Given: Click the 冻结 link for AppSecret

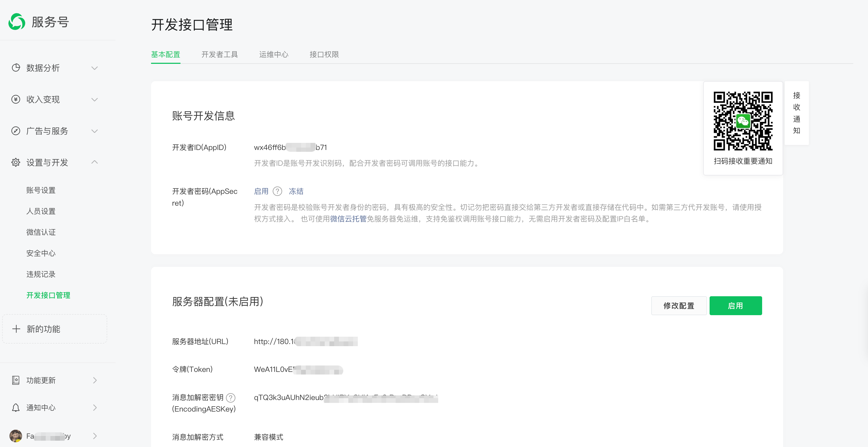Looking at the screenshot, I should coord(296,191).
